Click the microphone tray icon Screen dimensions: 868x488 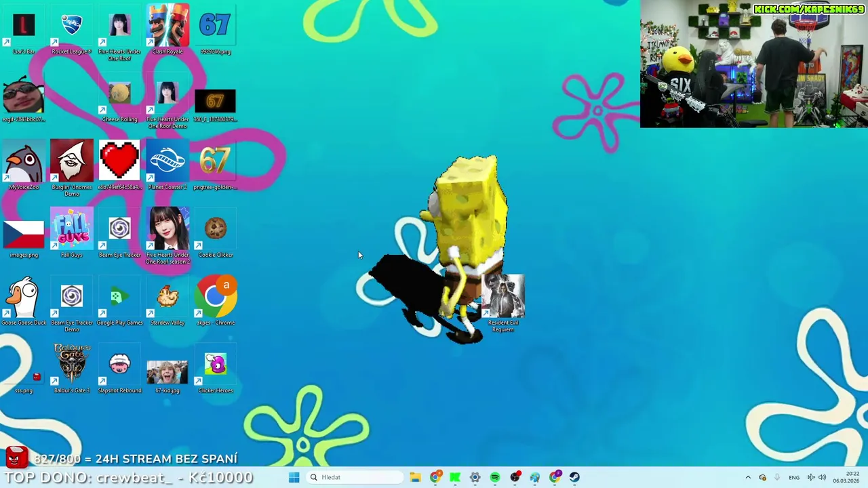tap(777, 477)
